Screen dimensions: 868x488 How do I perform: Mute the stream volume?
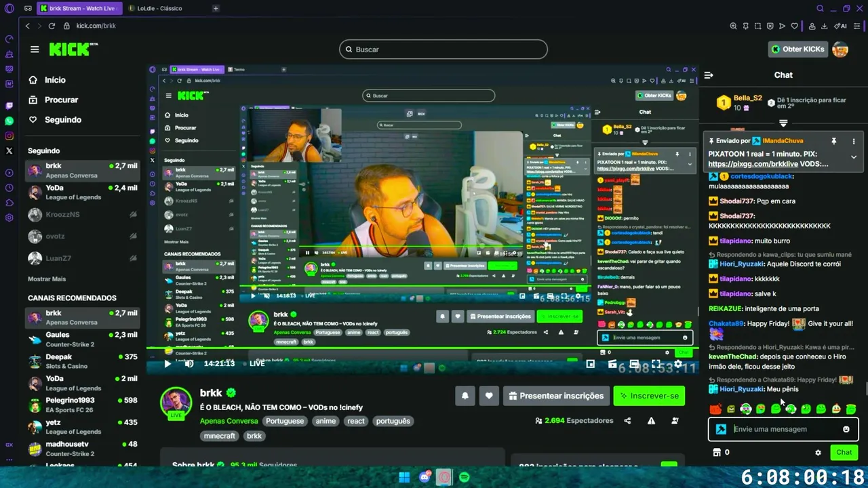pyautogui.click(x=189, y=363)
